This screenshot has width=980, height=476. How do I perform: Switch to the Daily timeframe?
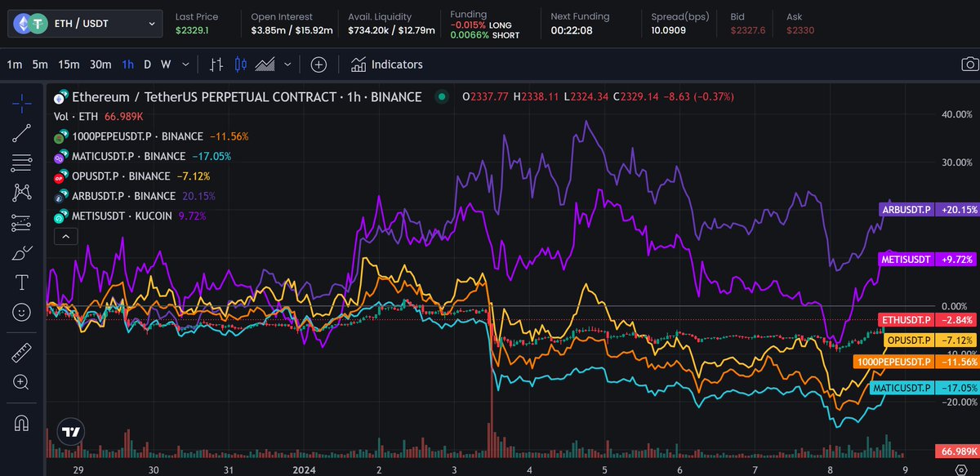coord(147,64)
